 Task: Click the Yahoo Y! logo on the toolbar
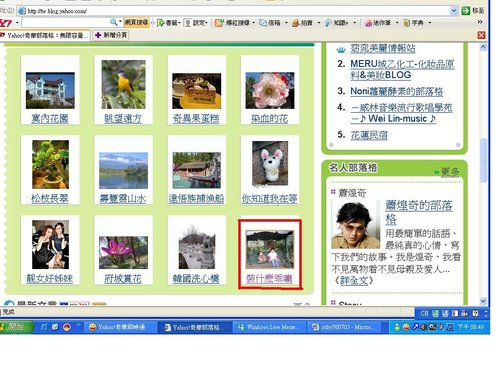pyautogui.click(x=6, y=23)
